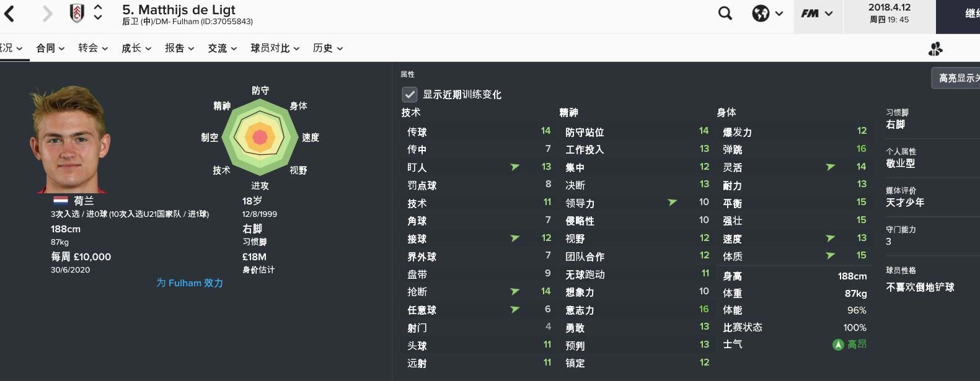Click the 高亮显示 button
The width and height of the screenshot is (980, 381).
958,78
